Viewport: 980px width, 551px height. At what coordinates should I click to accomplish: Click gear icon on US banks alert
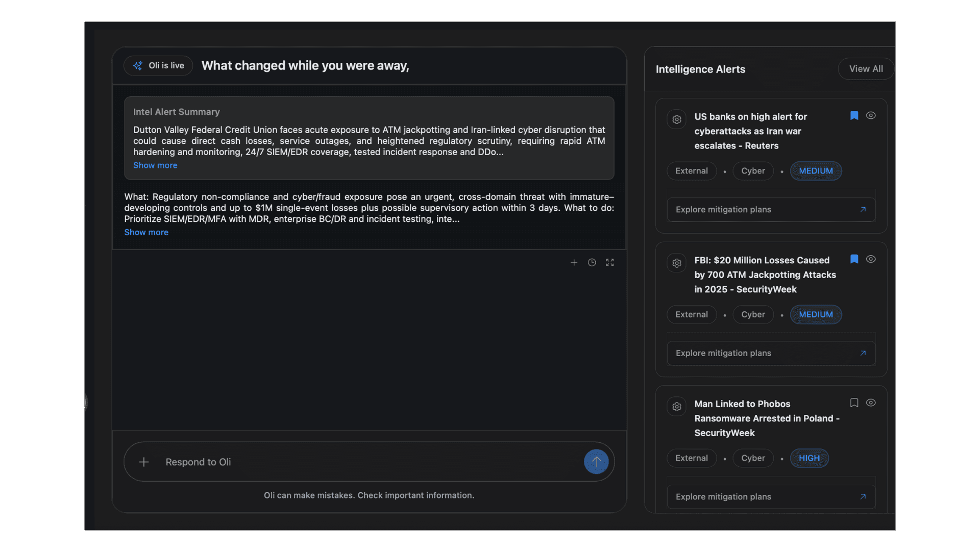[677, 119]
